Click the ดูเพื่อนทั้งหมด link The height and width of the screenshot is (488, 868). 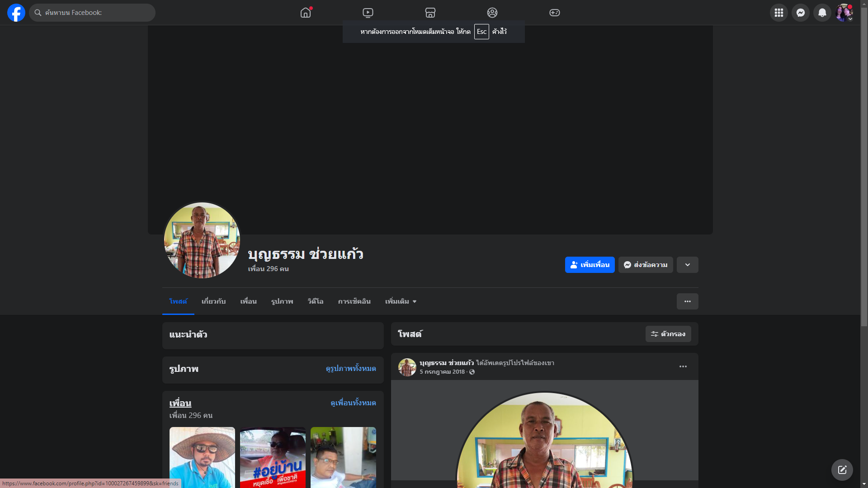[x=353, y=403]
